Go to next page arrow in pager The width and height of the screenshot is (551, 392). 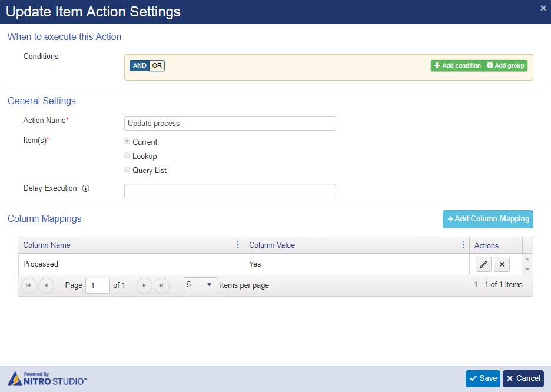pos(144,285)
